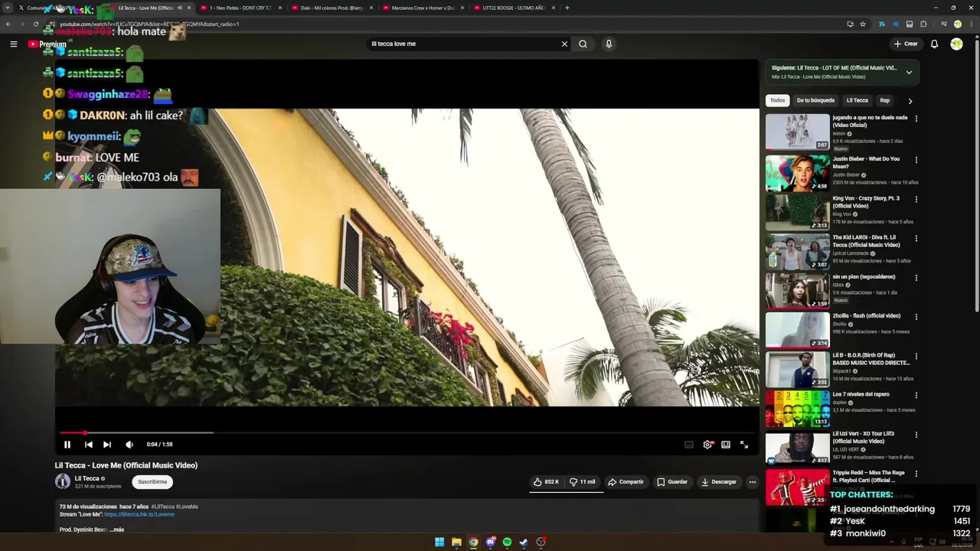Image resolution: width=980 pixels, height=551 pixels.
Task: Toggle subtitles in the player
Action: click(x=689, y=444)
